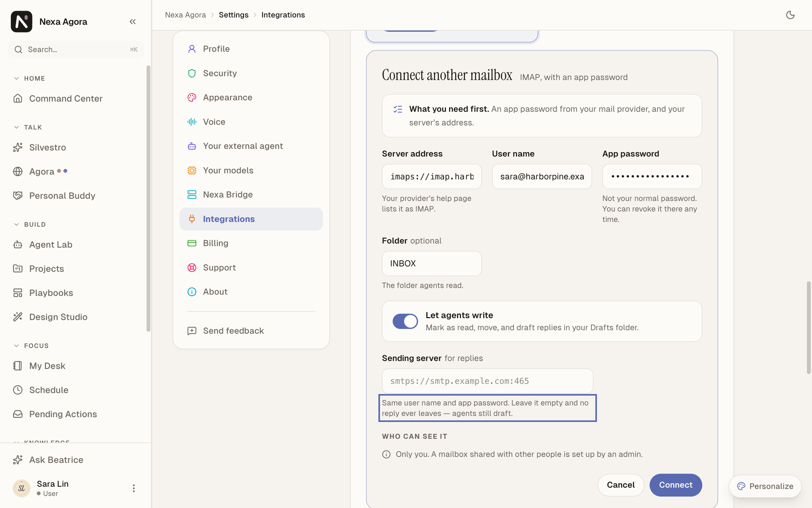This screenshot has width=812, height=508.
Task: Open Playbooks
Action: click(75, 293)
